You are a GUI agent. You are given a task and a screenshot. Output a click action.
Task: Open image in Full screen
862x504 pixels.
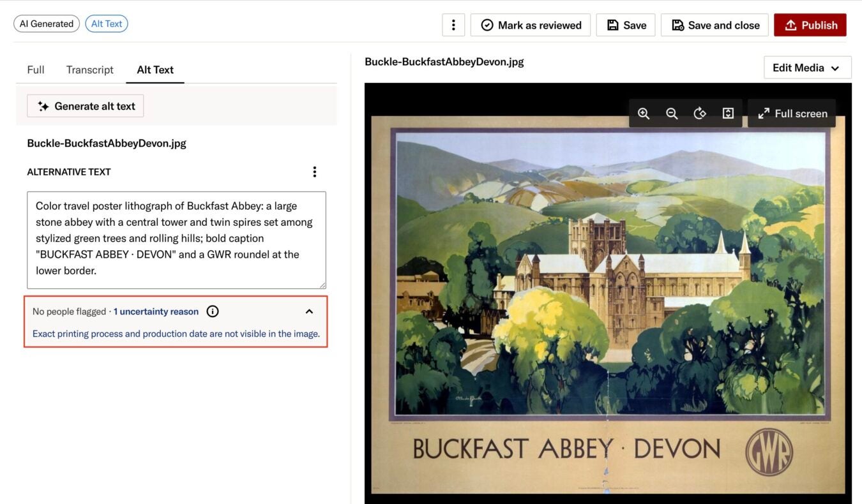[792, 113]
